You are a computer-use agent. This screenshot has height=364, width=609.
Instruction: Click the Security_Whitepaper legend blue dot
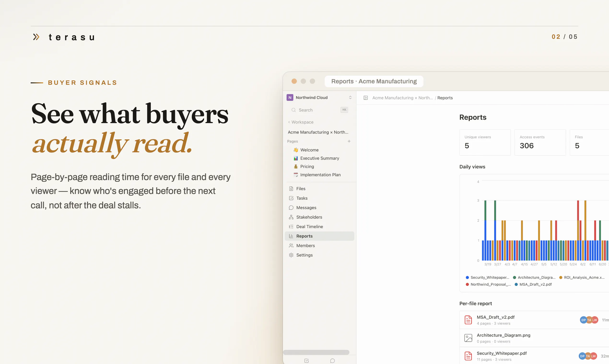tap(467, 277)
